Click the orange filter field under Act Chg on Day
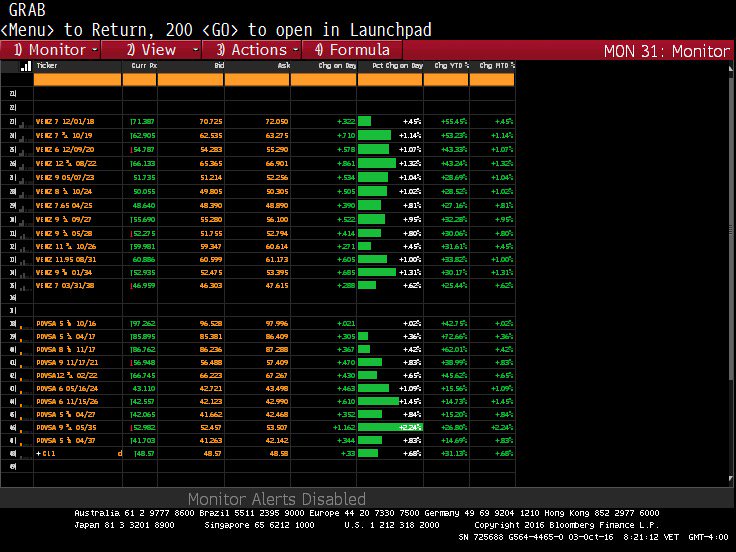This screenshot has height=552, width=736. (390, 80)
